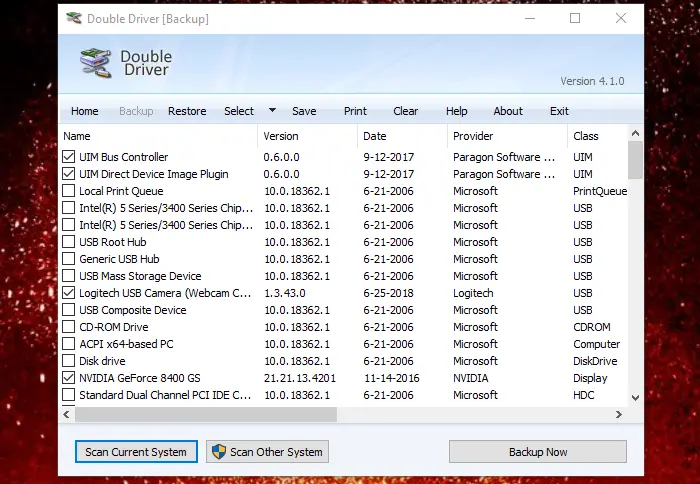Toggle the UIM Bus Controller checkbox
This screenshot has width=700, height=484.
[68, 157]
